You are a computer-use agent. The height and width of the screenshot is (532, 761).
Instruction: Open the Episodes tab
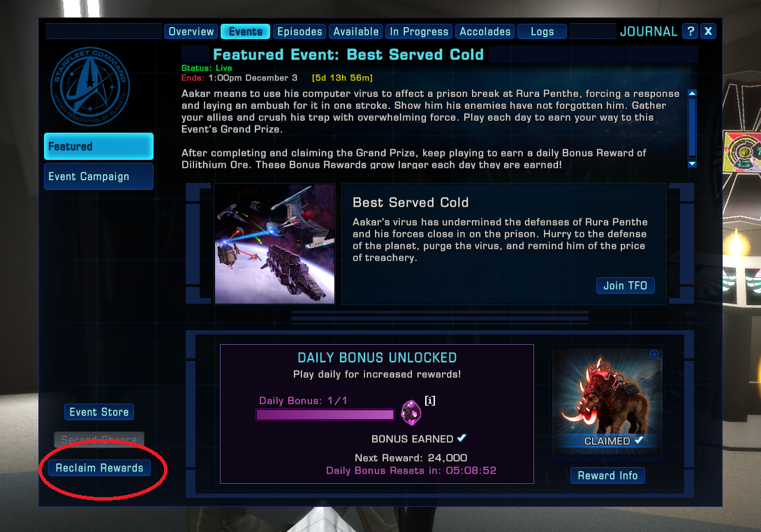click(x=300, y=31)
